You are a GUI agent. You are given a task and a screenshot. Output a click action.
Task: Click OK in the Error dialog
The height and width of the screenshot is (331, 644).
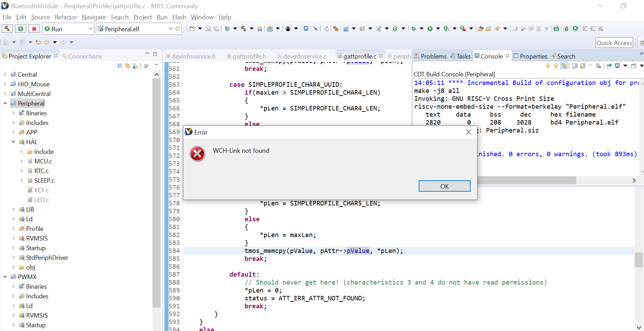coord(444,186)
